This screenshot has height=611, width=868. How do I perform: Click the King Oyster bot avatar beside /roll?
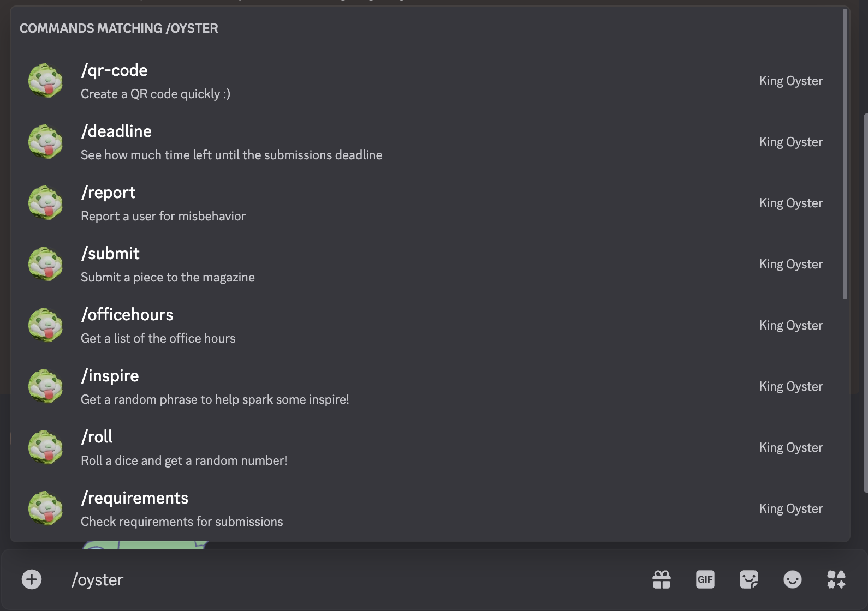(46, 447)
